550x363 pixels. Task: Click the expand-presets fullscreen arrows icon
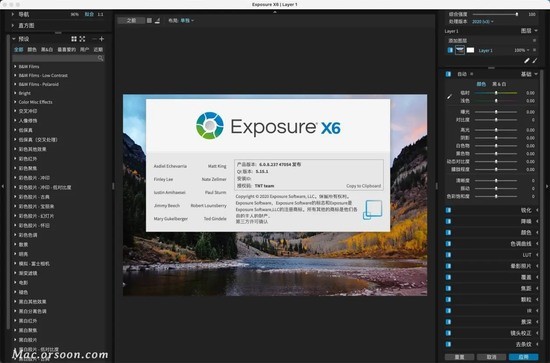tap(82, 39)
